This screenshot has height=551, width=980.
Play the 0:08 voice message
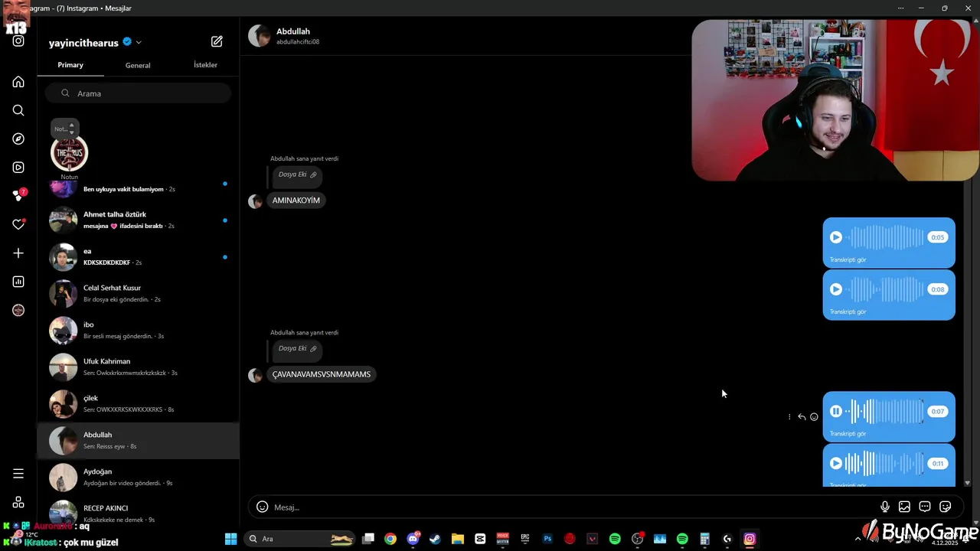point(836,289)
